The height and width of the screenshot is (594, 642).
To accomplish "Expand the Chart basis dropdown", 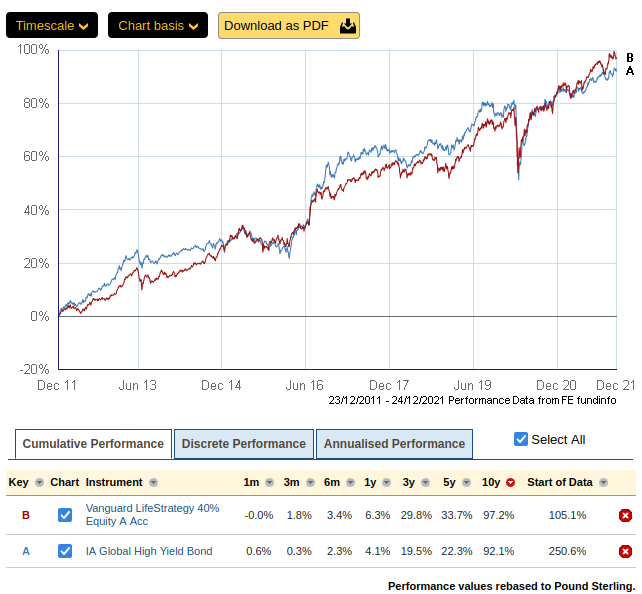I will (158, 25).
